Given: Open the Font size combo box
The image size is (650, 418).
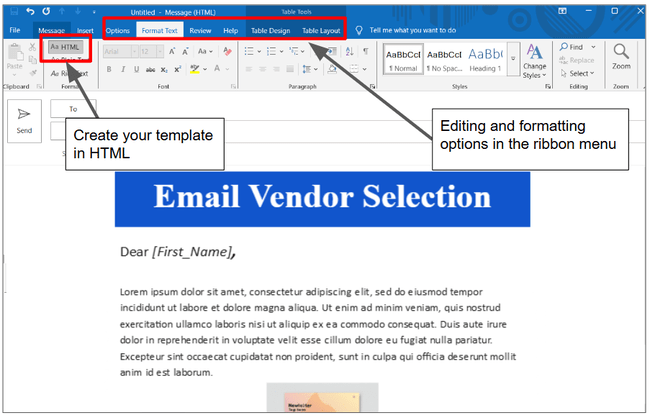Looking at the screenshot, I should click(x=151, y=51).
